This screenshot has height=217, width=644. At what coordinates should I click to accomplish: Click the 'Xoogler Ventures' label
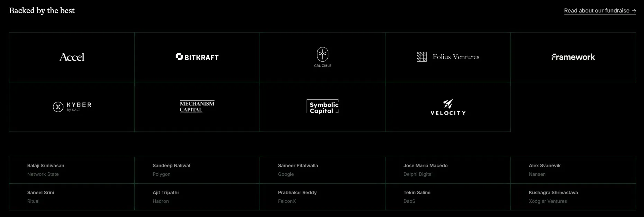(548, 201)
